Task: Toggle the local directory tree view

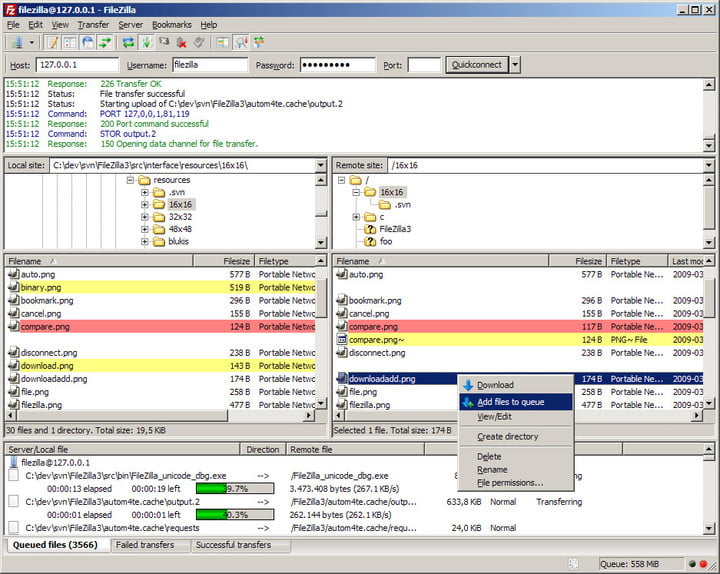Action: click(70, 42)
